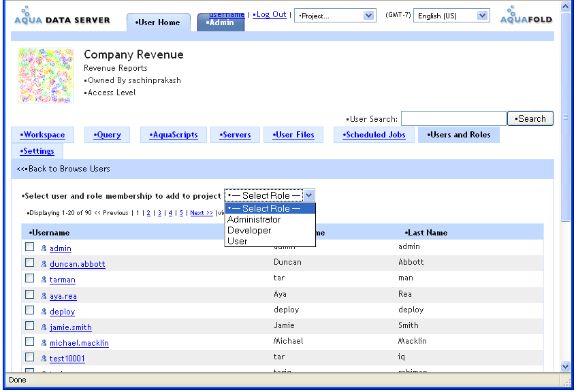576x392 pixels.
Task: Select the test10001 checkbox
Action: point(29,357)
